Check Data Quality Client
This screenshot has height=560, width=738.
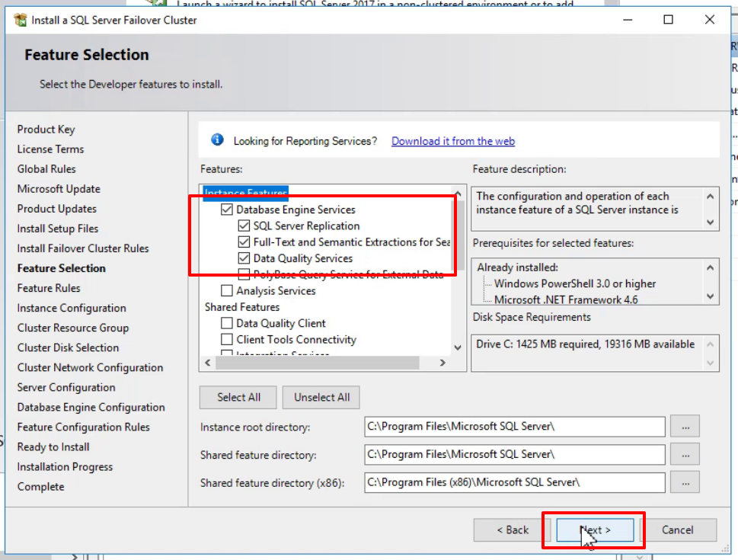point(227,323)
